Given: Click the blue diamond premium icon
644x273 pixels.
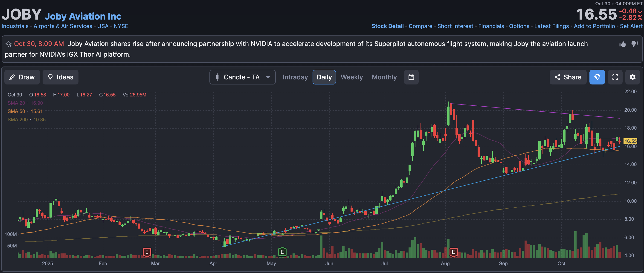Looking at the screenshot, I should (x=597, y=77).
